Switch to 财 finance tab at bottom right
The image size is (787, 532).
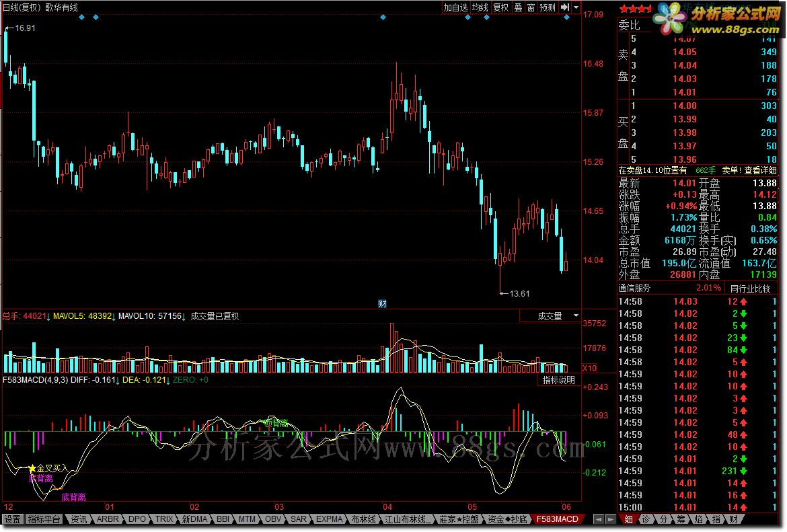734,519
